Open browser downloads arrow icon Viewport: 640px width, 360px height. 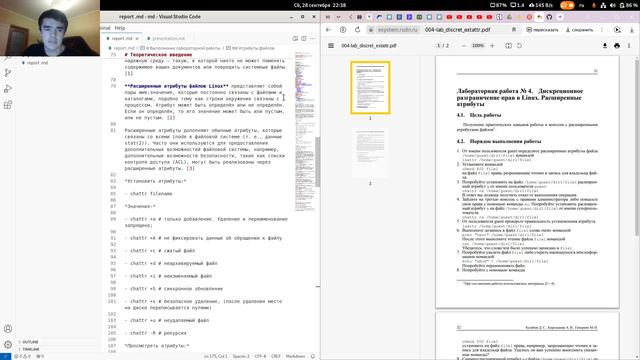pyautogui.click(x=631, y=30)
